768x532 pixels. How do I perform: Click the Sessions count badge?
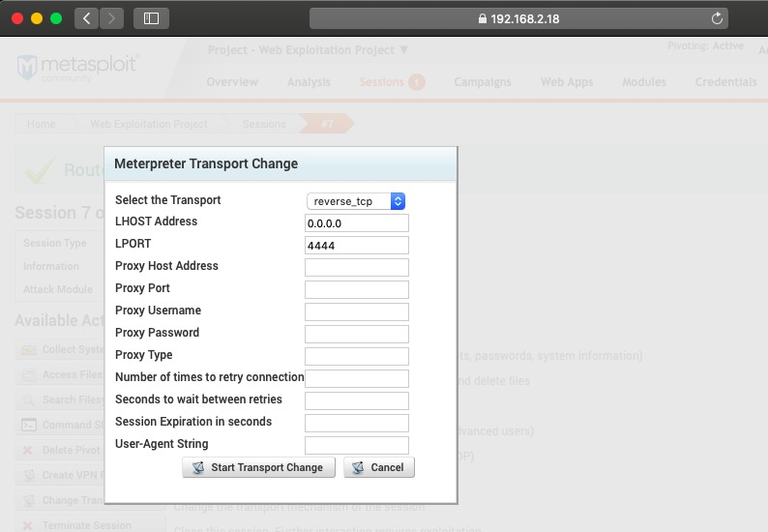pos(417,82)
